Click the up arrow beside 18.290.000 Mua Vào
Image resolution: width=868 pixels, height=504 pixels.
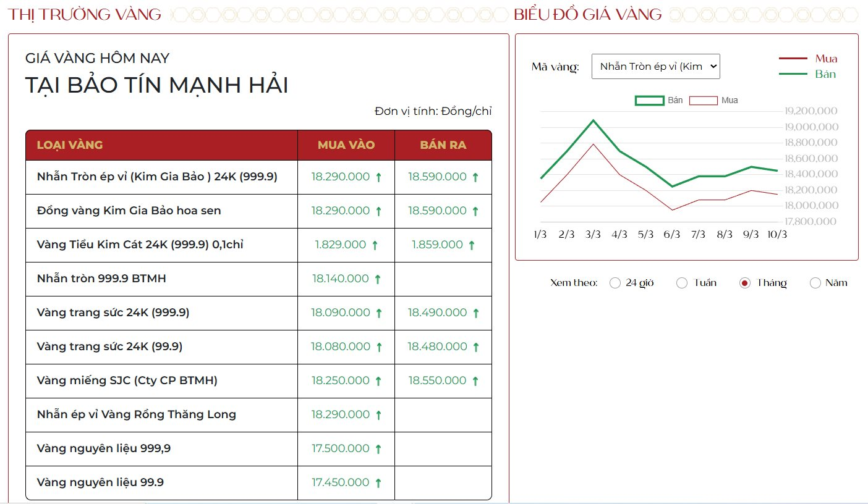(379, 177)
